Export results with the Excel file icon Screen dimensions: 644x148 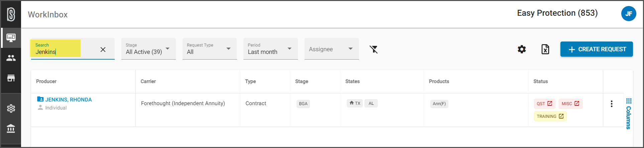545,50
